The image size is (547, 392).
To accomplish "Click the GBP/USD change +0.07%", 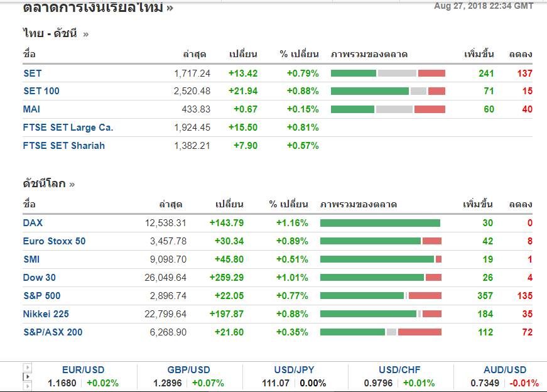I will tap(208, 383).
